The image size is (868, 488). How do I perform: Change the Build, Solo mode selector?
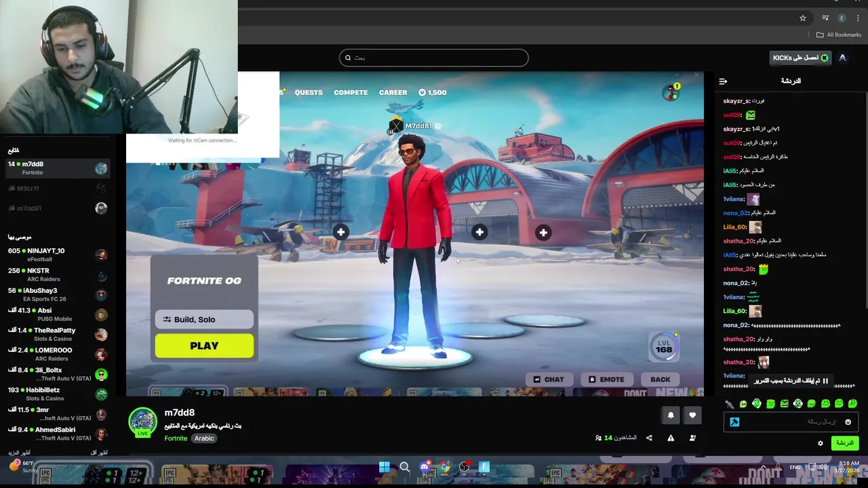tap(204, 319)
